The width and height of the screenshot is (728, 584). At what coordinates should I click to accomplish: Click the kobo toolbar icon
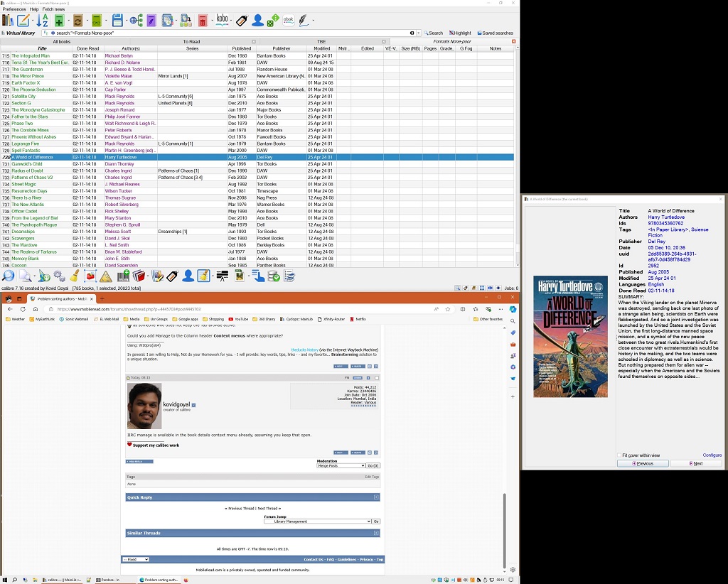click(x=223, y=19)
